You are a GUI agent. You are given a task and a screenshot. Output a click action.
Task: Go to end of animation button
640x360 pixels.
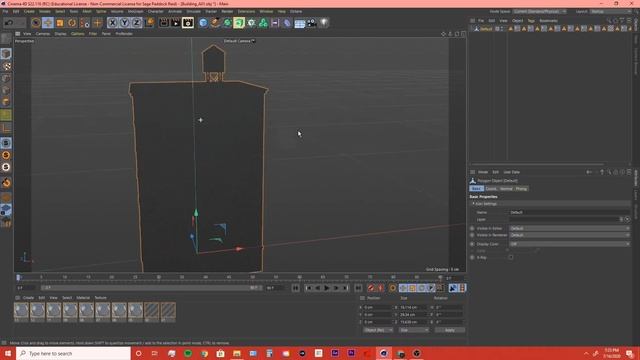[x=358, y=288]
